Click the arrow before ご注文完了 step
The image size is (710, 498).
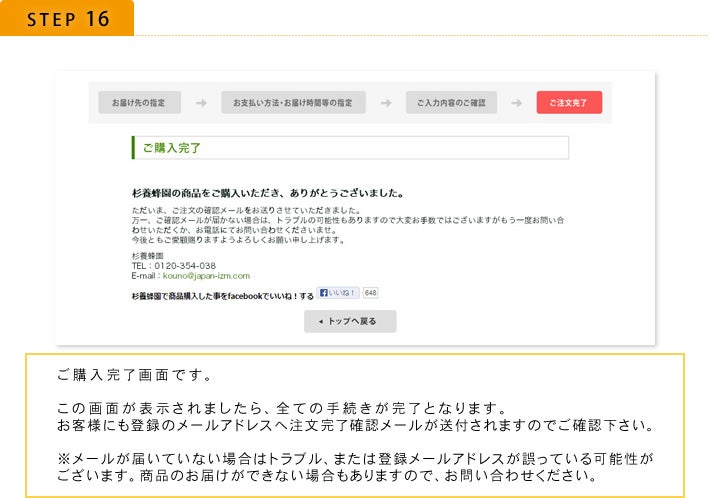(516, 103)
